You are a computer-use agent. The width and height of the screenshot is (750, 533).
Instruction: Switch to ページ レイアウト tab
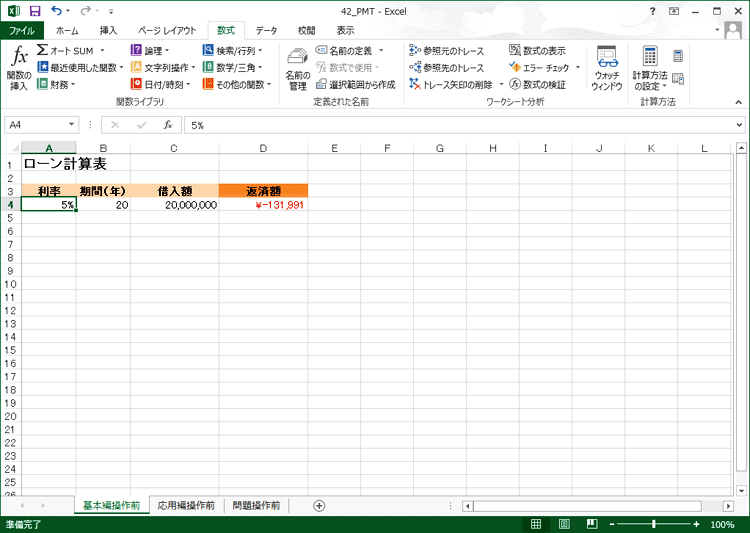pos(167,31)
